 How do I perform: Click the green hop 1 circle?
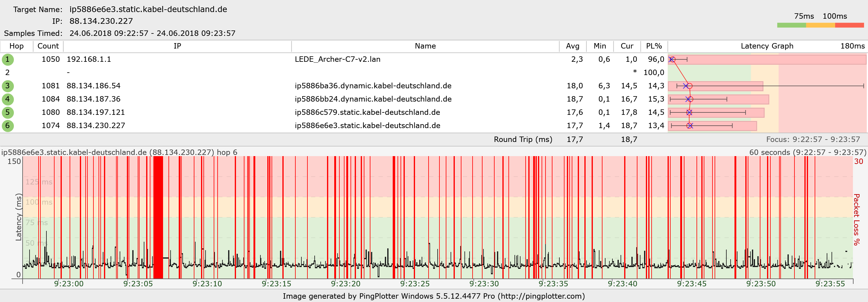[x=8, y=60]
